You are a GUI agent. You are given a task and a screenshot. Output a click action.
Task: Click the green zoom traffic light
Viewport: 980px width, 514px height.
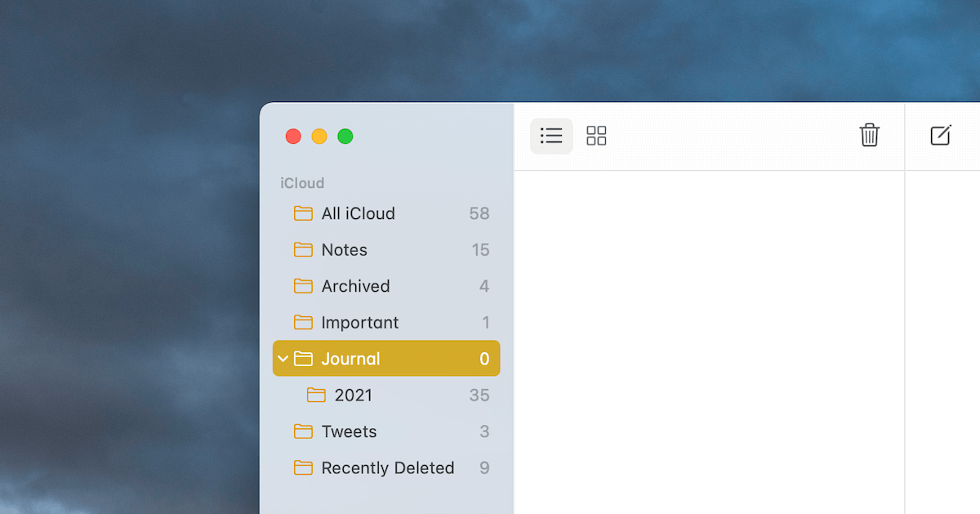(345, 136)
